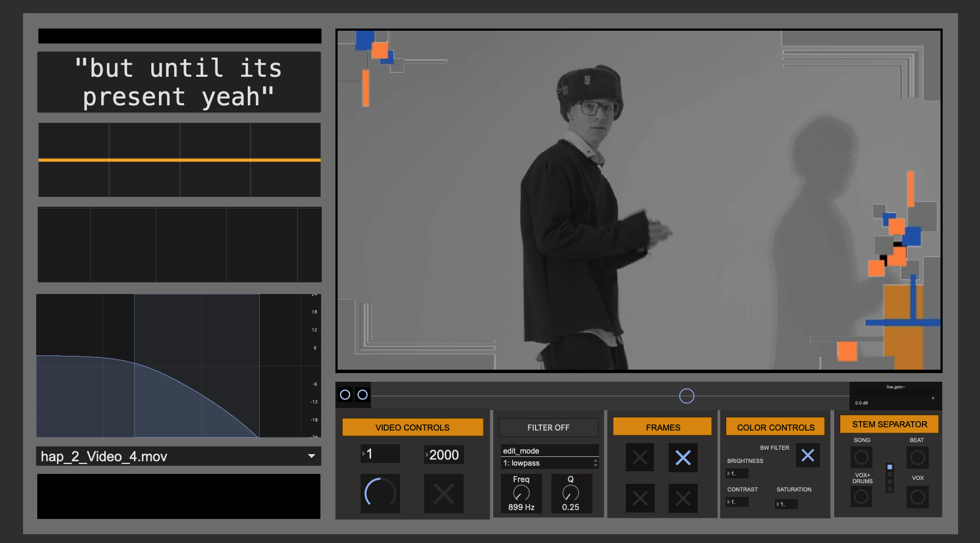Click the first circle button left of the timeline

[345, 395]
